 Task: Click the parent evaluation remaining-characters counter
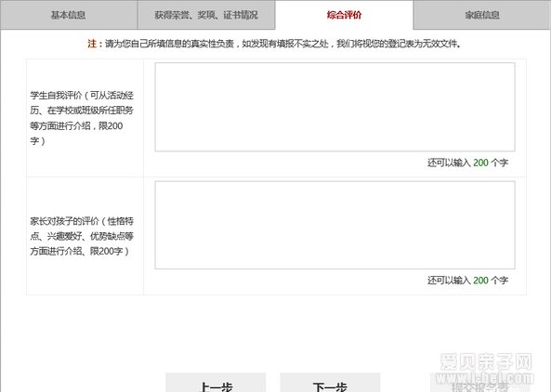[x=467, y=281]
